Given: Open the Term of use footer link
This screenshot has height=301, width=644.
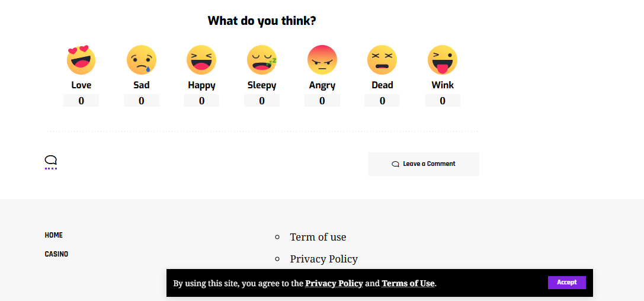Looking at the screenshot, I should click(318, 237).
